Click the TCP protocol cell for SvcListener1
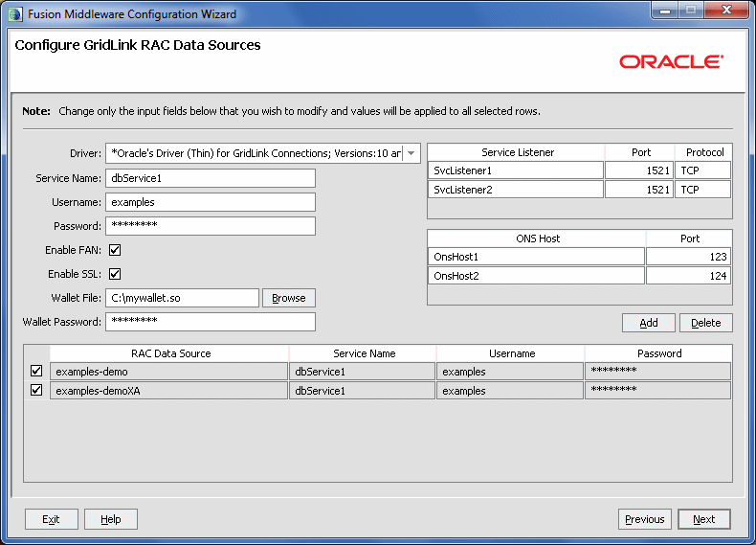This screenshot has width=756, height=545. [x=703, y=170]
